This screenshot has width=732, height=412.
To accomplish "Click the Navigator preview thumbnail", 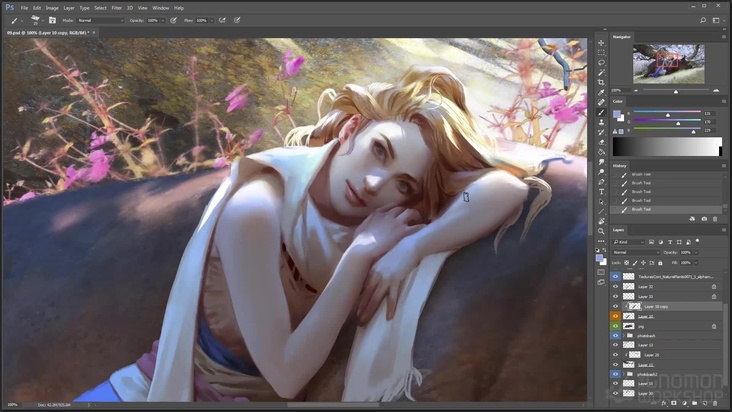I will [669, 64].
